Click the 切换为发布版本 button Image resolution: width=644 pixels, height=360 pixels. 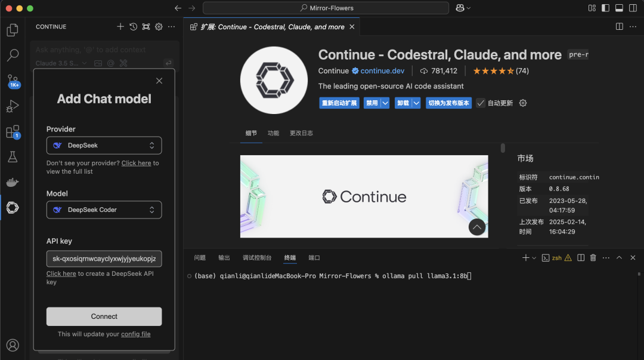tap(448, 103)
